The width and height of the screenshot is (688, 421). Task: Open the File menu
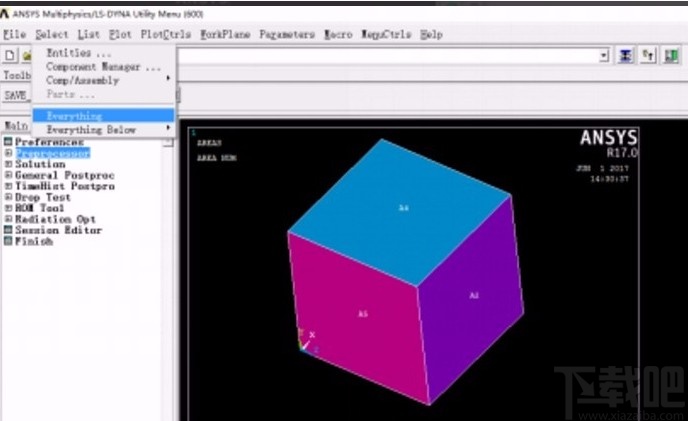14,34
